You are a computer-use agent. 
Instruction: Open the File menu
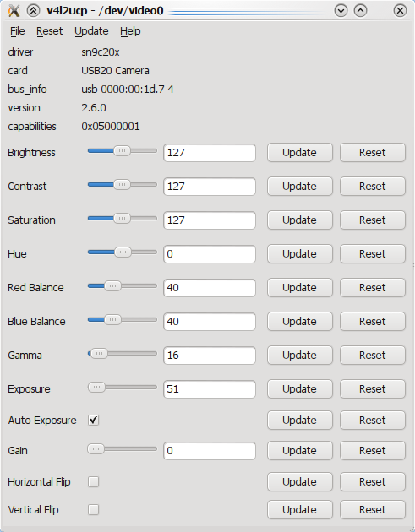(x=17, y=31)
